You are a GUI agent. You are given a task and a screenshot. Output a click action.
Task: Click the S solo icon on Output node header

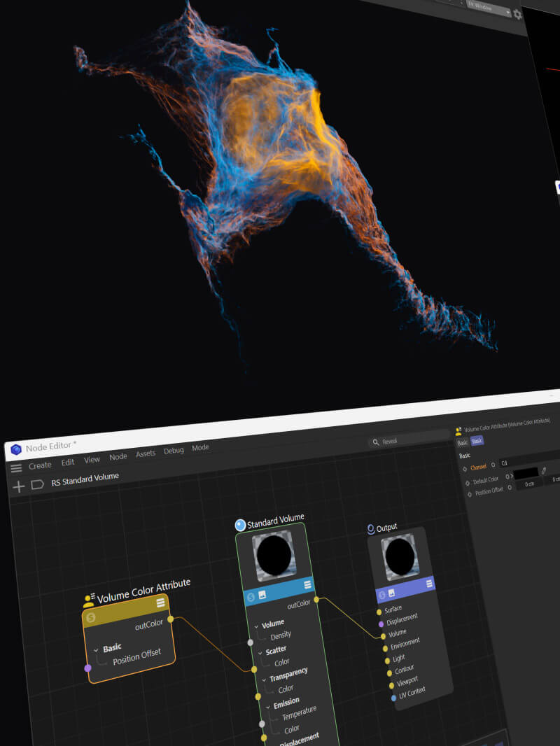(x=381, y=595)
